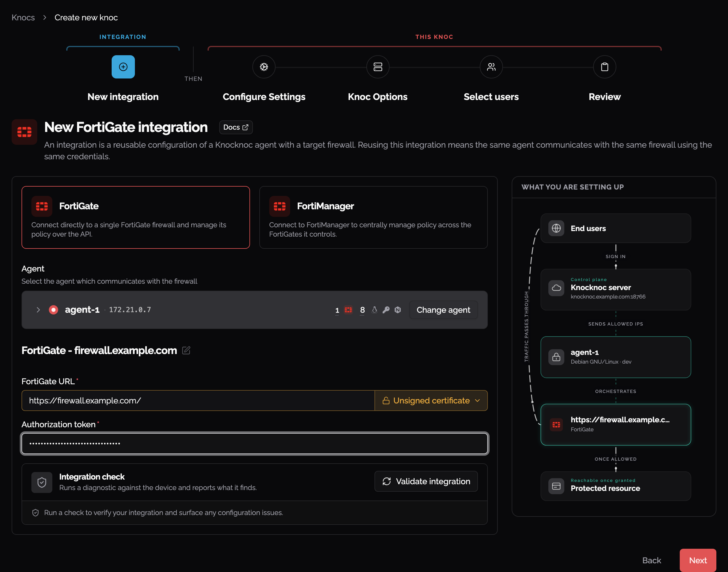Image resolution: width=728 pixels, height=572 pixels.
Task: Click the red status dot on agent-1
Action: tap(53, 310)
